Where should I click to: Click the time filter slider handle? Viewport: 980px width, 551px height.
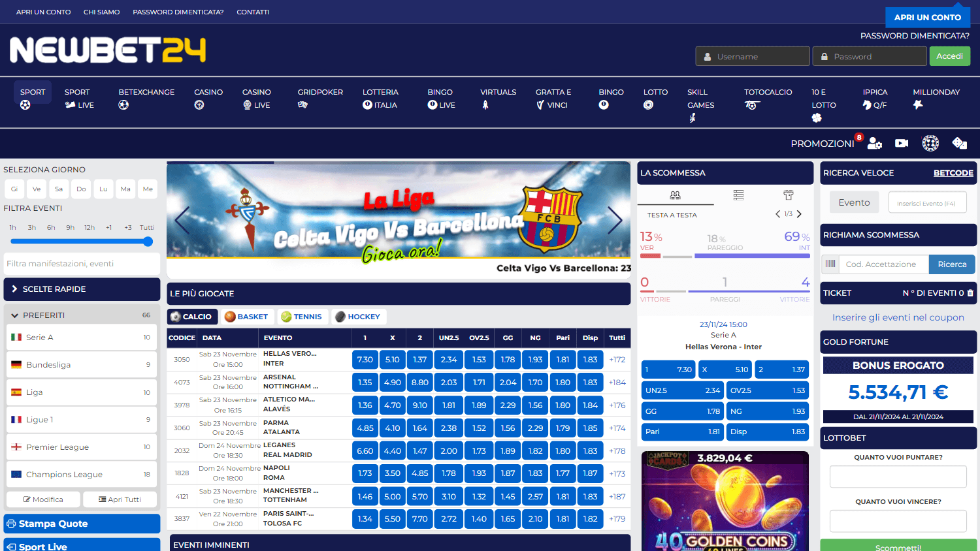point(148,242)
